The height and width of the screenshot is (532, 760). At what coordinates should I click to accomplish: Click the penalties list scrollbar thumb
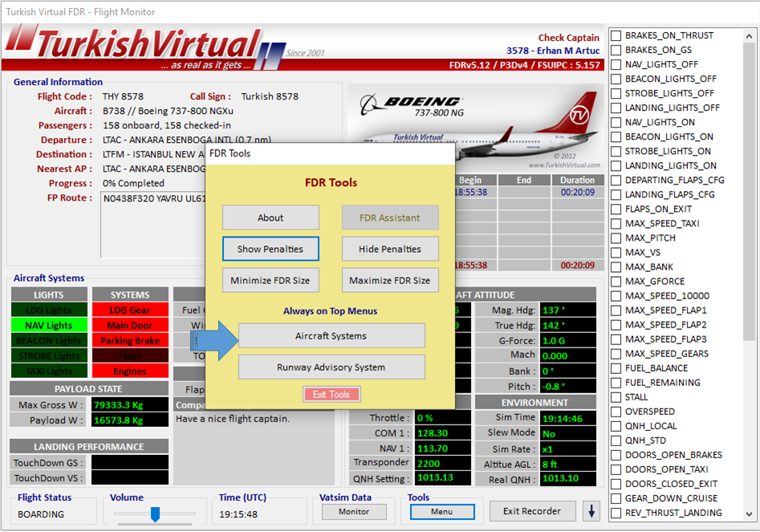point(750,192)
